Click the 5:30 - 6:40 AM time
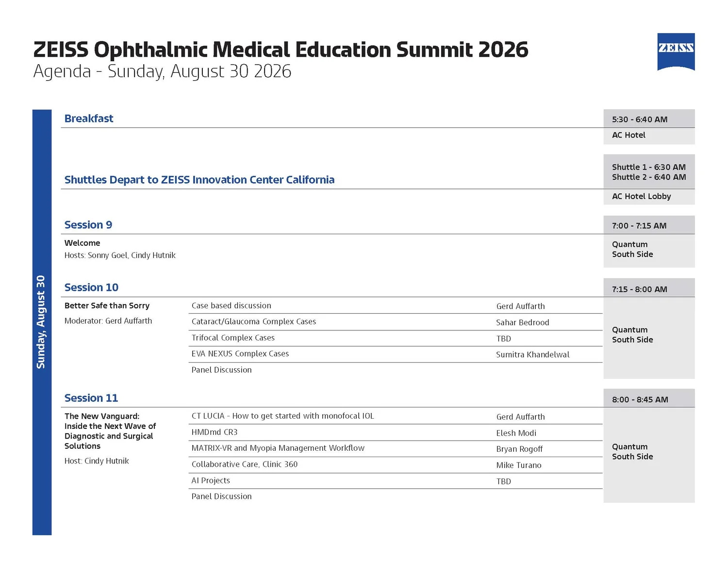 pos(640,119)
